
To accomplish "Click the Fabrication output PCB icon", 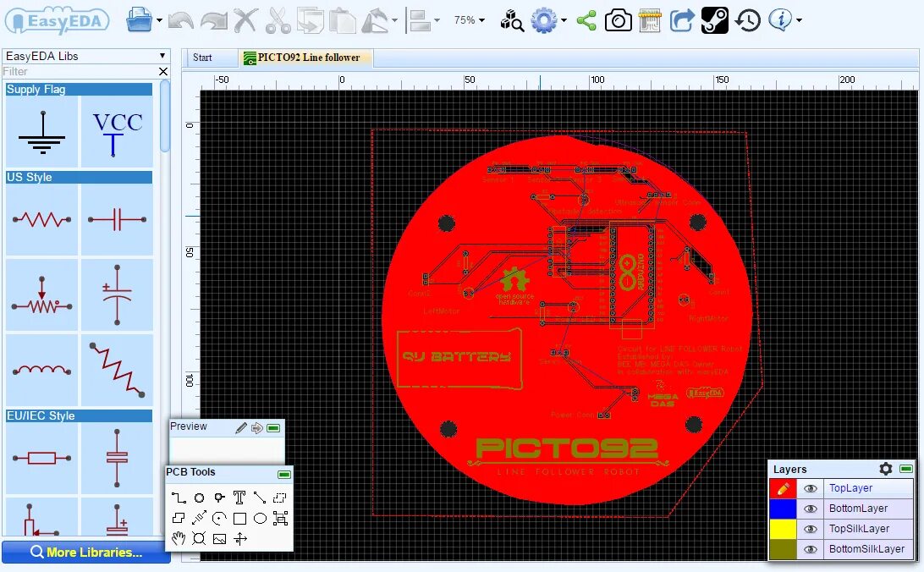I will pyautogui.click(x=650, y=20).
